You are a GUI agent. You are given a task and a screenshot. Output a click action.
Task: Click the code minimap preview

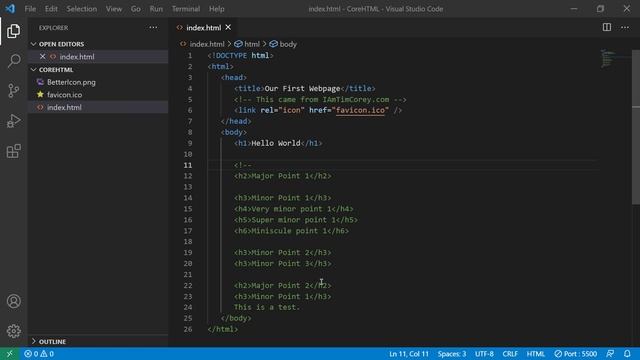click(x=608, y=59)
